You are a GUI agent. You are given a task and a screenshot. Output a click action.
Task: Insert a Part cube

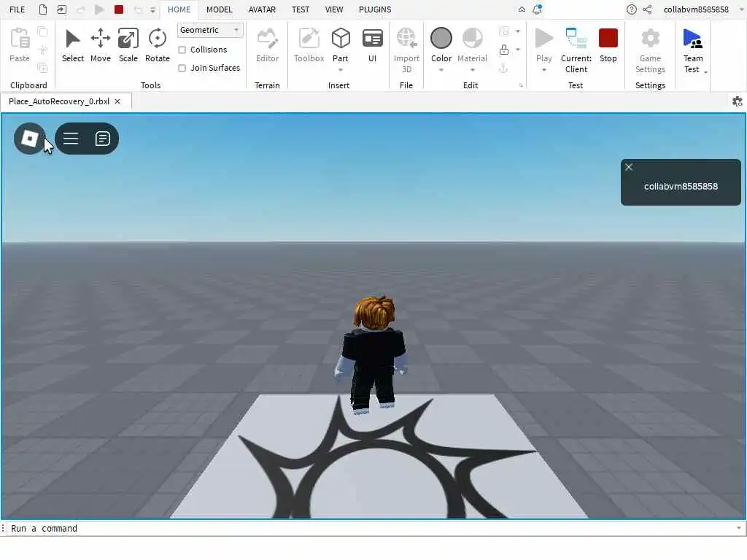click(x=341, y=39)
